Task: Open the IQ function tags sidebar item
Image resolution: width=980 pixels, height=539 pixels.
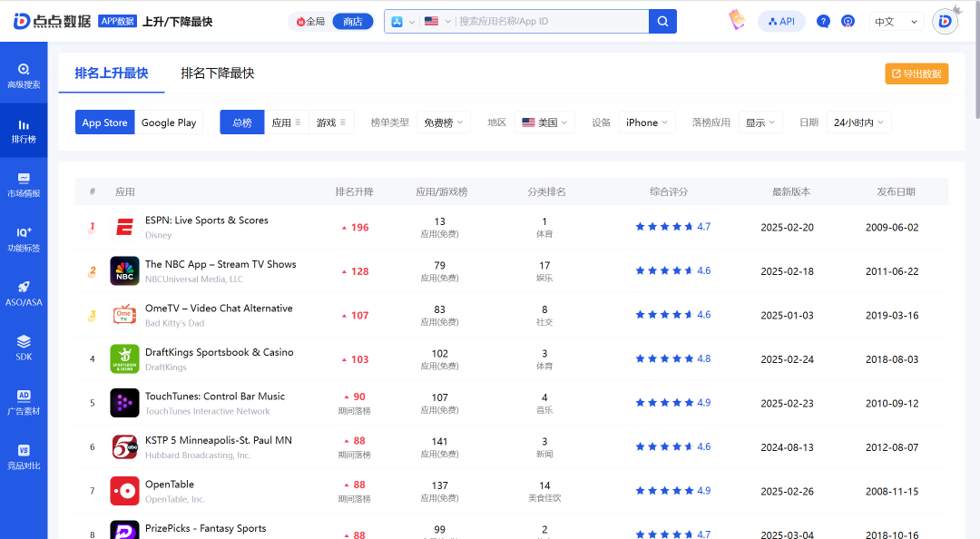Action: click(24, 240)
